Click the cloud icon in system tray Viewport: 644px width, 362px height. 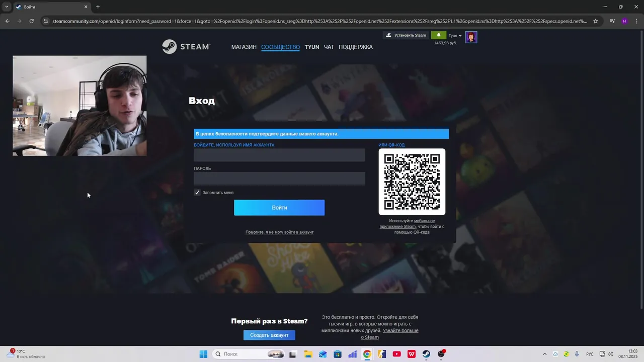pyautogui.click(x=555, y=354)
